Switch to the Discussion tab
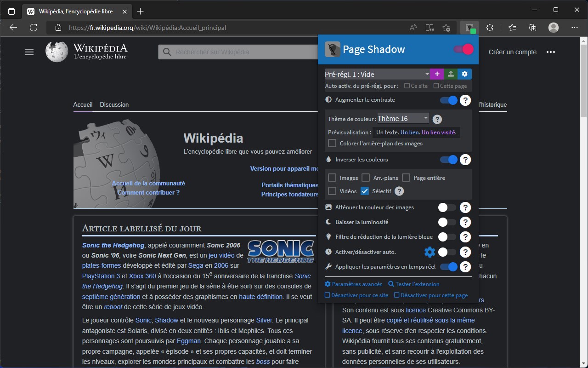The image size is (588, 368). (x=114, y=104)
